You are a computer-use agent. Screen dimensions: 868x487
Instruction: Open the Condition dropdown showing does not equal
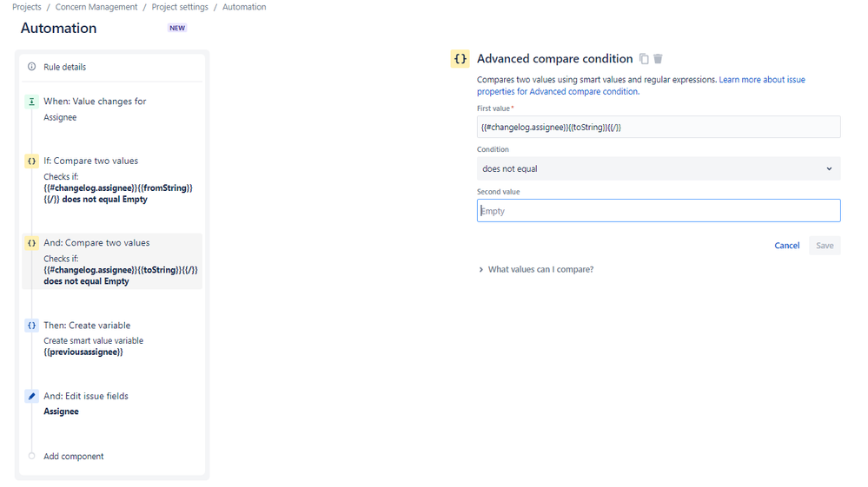click(x=658, y=168)
